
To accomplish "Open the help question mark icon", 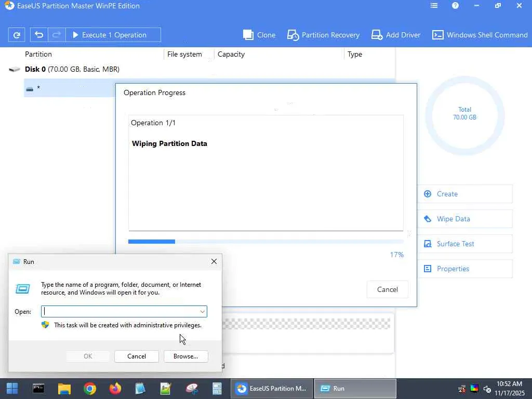I will point(455,6).
